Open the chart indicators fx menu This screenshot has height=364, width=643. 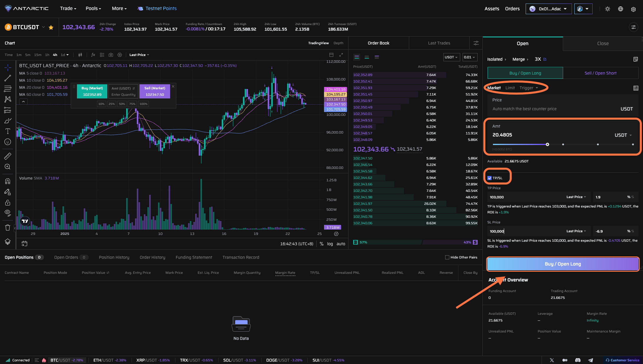93,55
